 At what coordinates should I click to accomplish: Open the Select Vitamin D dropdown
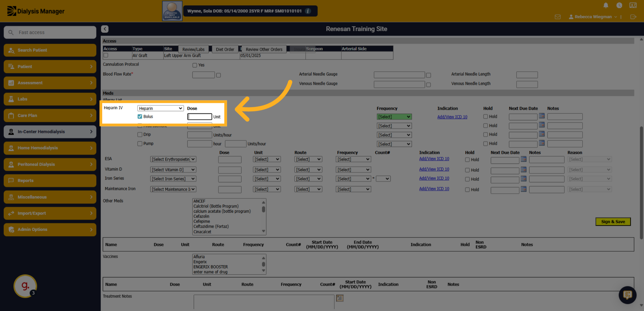coord(173,170)
